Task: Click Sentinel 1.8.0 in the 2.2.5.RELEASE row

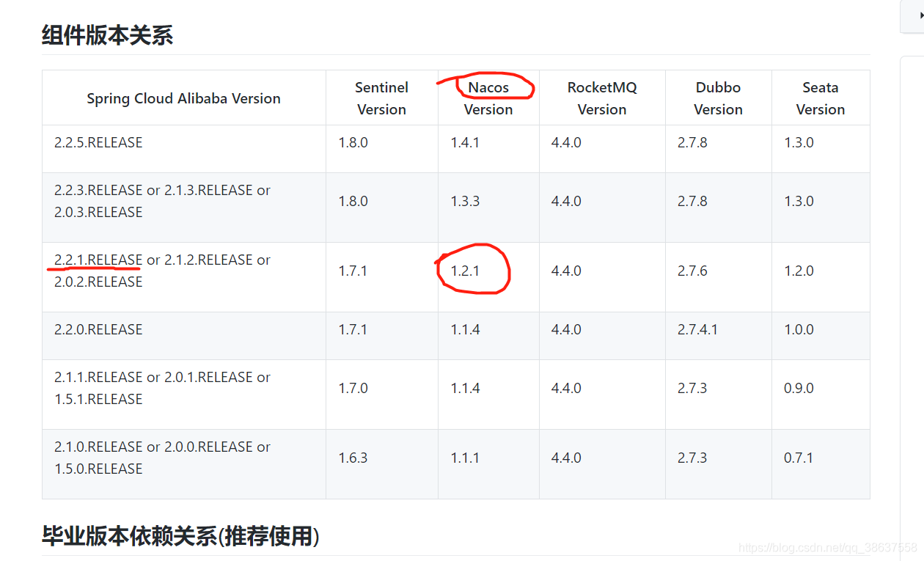Action: point(382,149)
